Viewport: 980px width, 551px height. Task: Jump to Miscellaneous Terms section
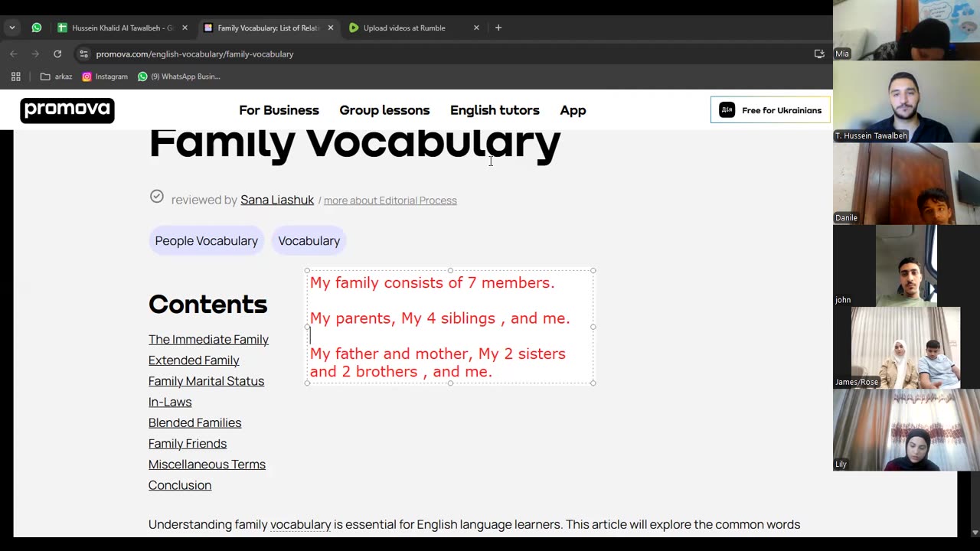tap(207, 464)
